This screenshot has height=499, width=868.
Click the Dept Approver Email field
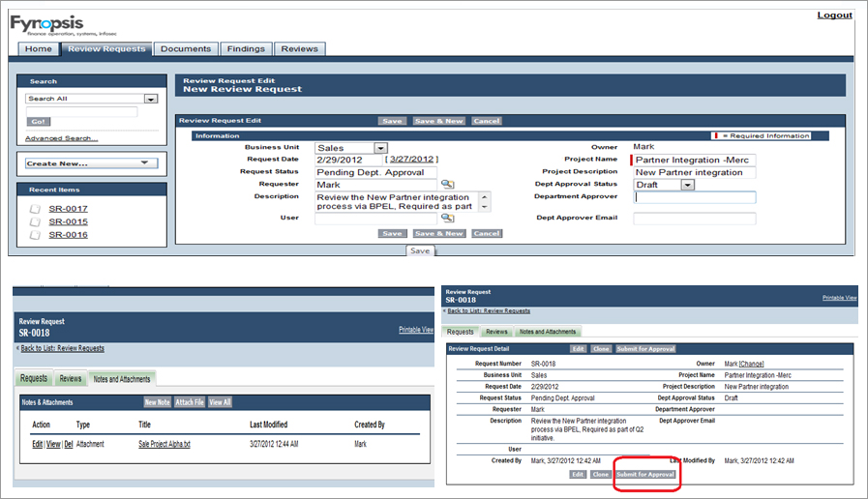point(695,219)
